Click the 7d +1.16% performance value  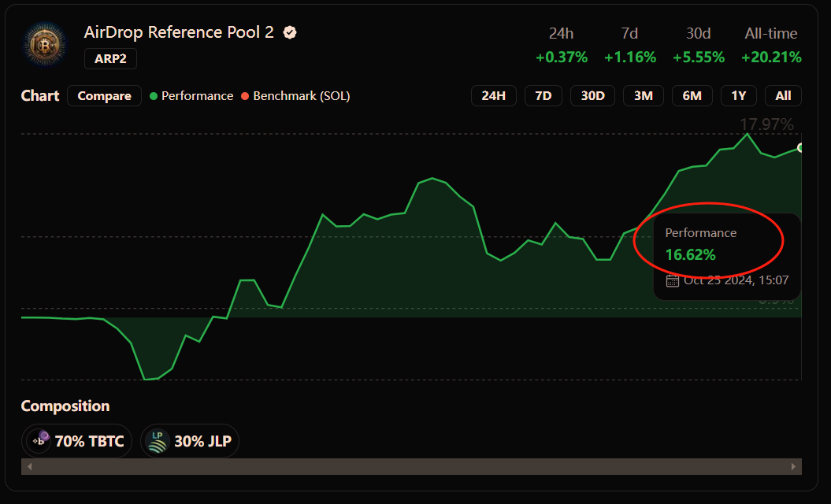point(630,57)
